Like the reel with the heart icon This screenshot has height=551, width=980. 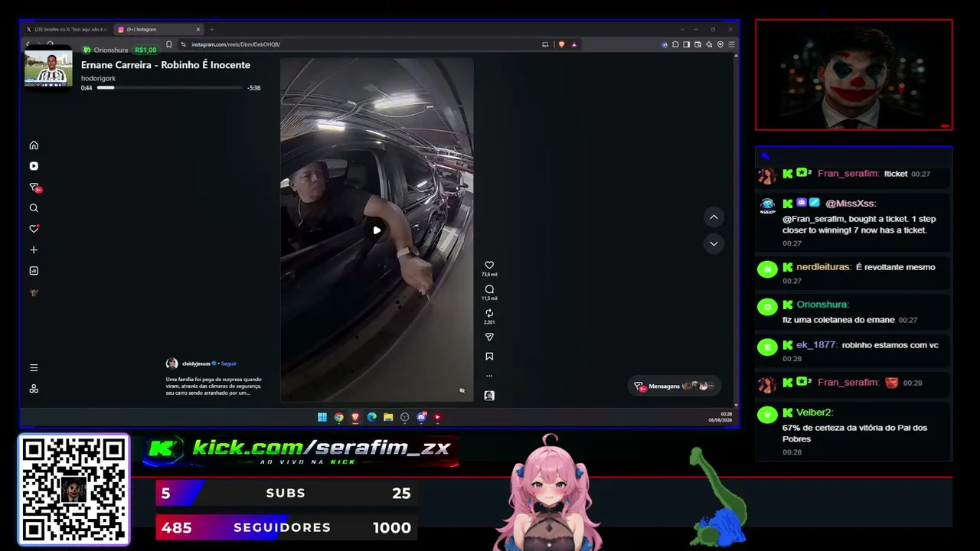pyautogui.click(x=489, y=266)
